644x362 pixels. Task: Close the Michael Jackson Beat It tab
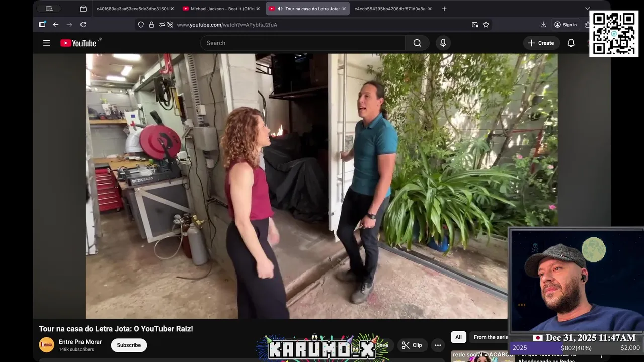tap(258, 9)
